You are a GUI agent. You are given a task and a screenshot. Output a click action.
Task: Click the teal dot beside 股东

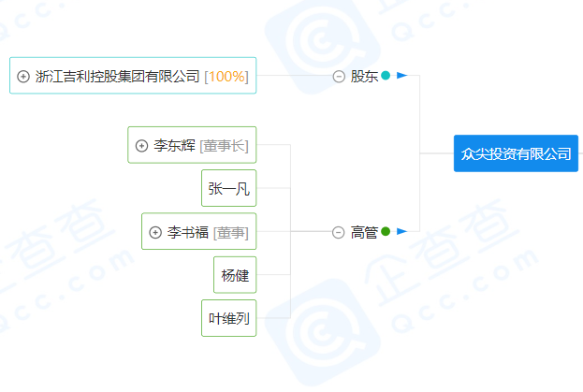pos(386,76)
